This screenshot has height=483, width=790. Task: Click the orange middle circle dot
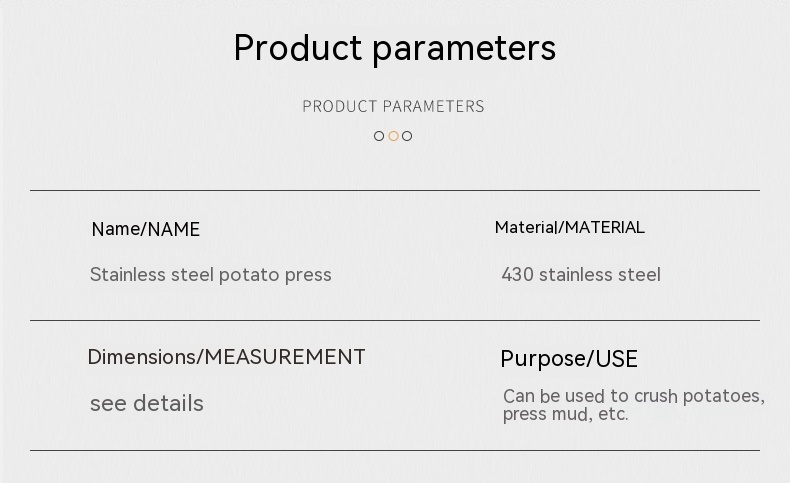pyautogui.click(x=393, y=136)
